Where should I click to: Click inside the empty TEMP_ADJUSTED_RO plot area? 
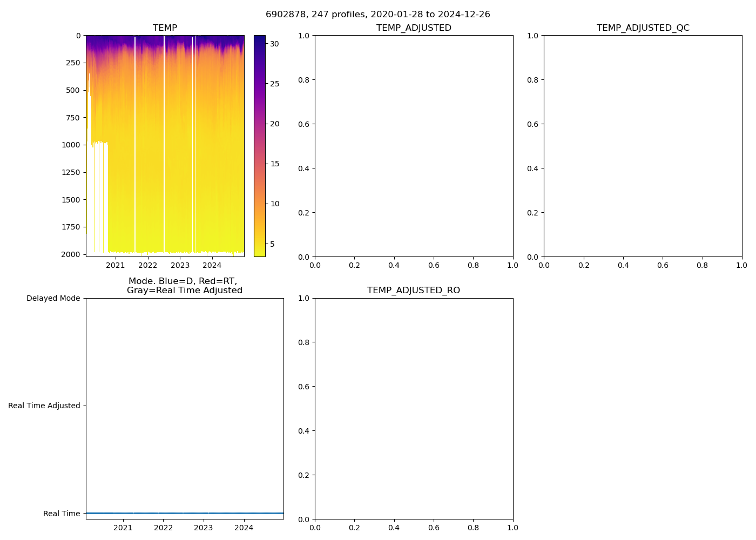tap(414, 408)
